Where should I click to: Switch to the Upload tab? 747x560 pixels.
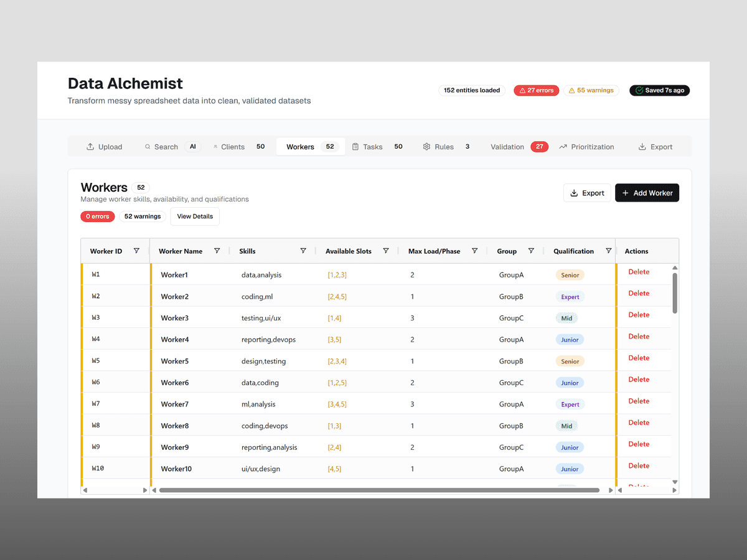click(104, 147)
